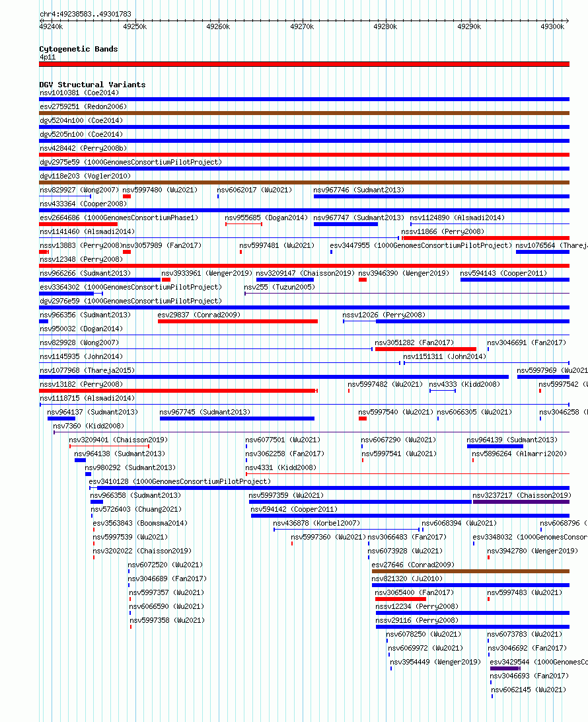Open nsv3209401 (Chaisson2019) label
The height and width of the screenshot is (722, 588).
coord(118,440)
